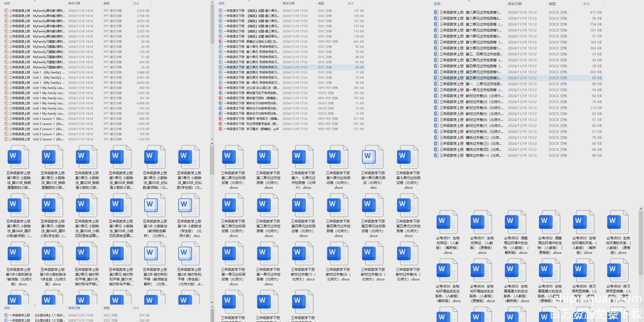Click scroll-down arrow of 二年级英语上册 PPT list

[x=212, y=139]
